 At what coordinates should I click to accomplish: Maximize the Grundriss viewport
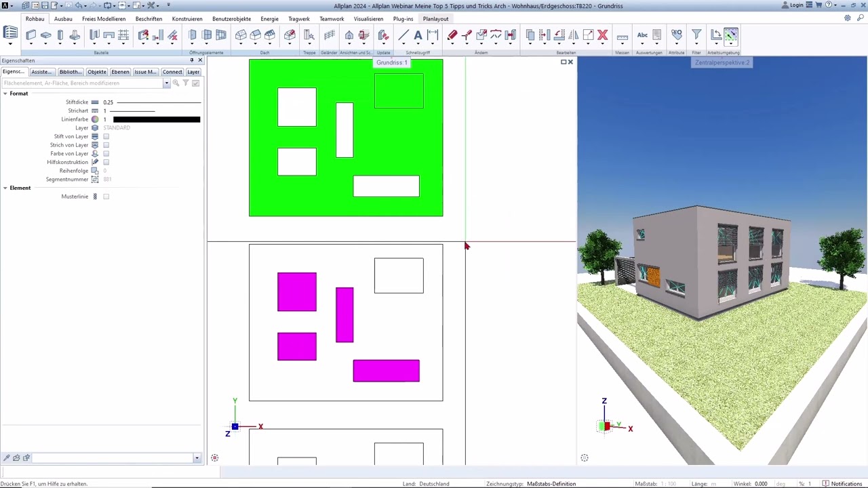[563, 62]
